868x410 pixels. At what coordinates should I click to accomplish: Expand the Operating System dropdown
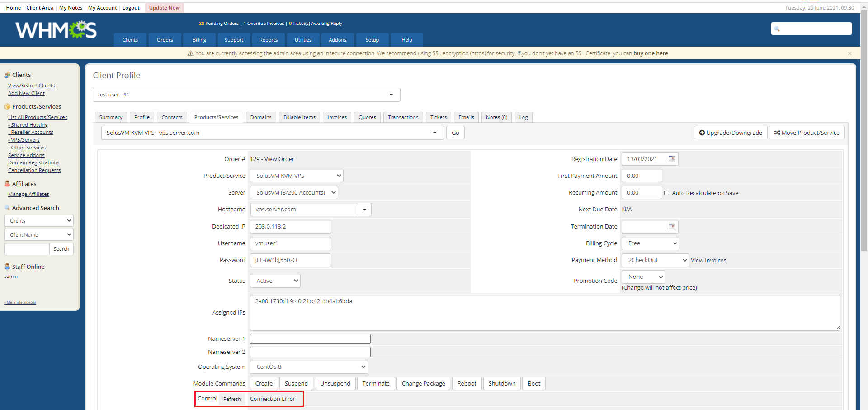point(309,367)
